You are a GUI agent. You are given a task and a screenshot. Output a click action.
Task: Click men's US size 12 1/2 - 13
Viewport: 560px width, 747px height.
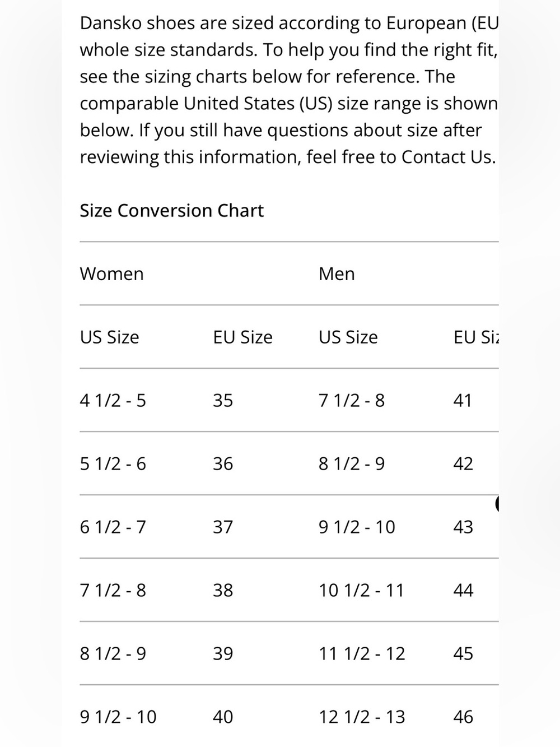click(362, 717)
